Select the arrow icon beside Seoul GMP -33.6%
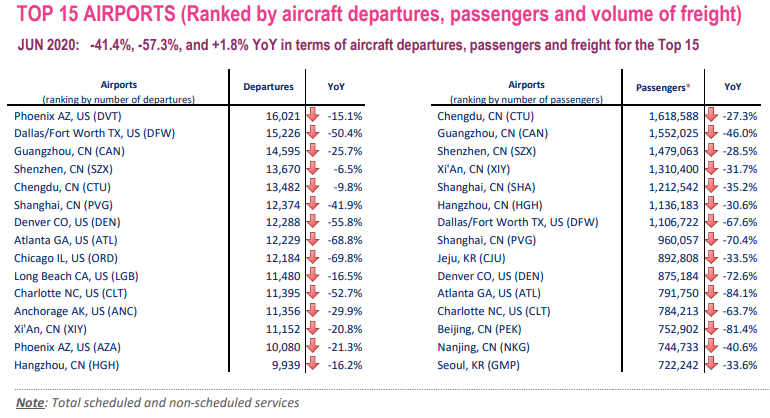 coord(711,365)
